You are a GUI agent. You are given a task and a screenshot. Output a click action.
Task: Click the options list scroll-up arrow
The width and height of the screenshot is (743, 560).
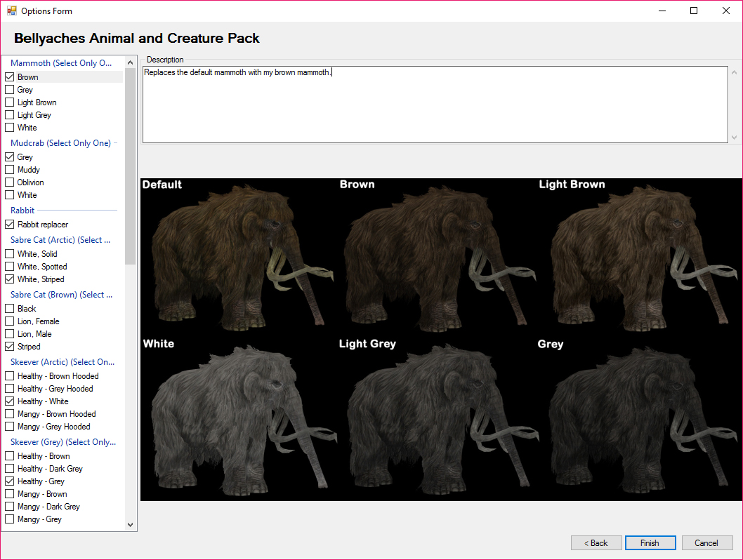click(131, 62)
